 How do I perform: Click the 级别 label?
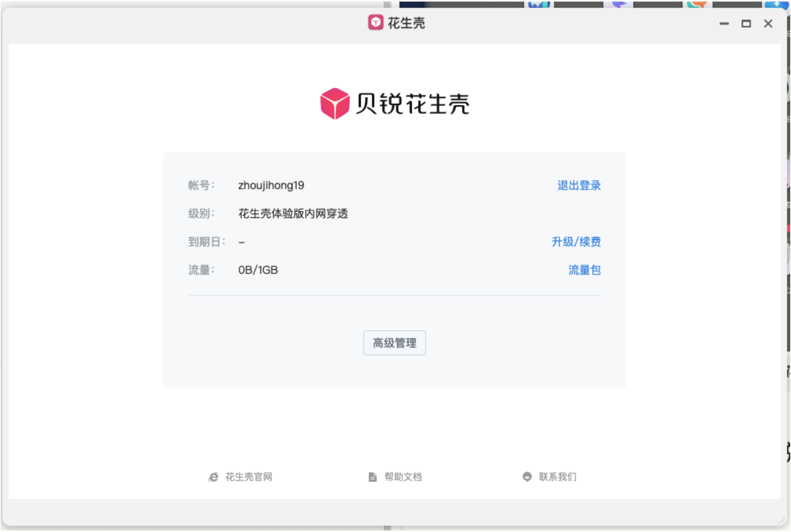[201, 214]
